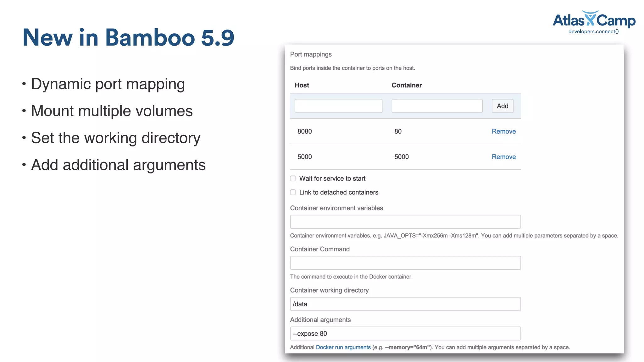Click the 'Mount multiple volumes' bullet
Screen dimensions: 644x362
tap(112, 111)
